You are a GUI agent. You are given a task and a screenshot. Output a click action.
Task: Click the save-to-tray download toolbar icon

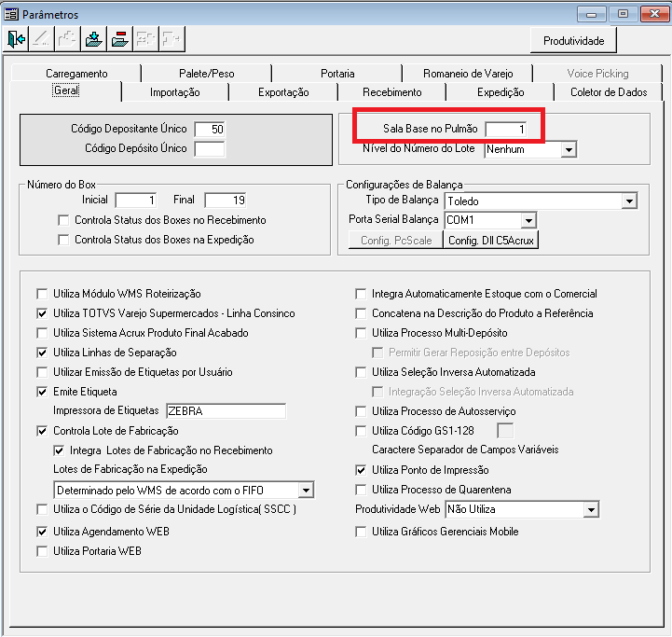pos(94,39)
